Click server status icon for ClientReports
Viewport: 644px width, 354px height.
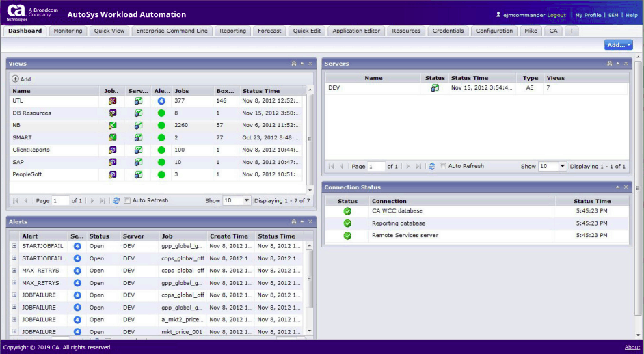[x=138, y=150]
